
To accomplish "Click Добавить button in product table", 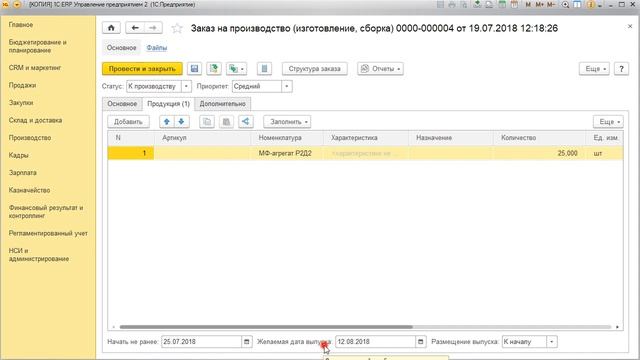I will [x=128, y=122].
